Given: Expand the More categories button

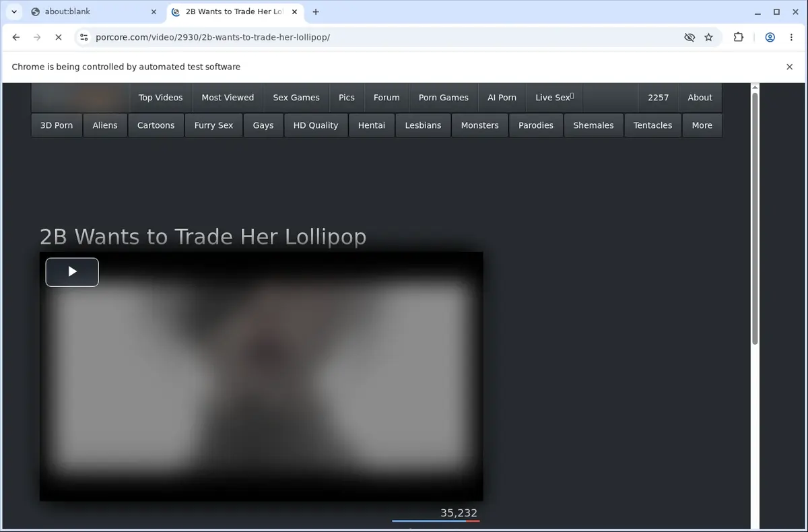Looking at the screenshot, I should click(x=702, y=125).
